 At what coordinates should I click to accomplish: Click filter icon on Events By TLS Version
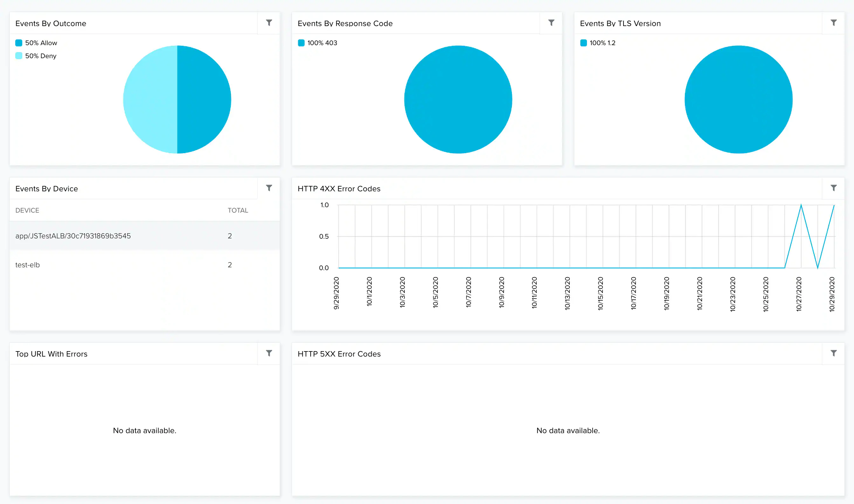pos(833,23)
